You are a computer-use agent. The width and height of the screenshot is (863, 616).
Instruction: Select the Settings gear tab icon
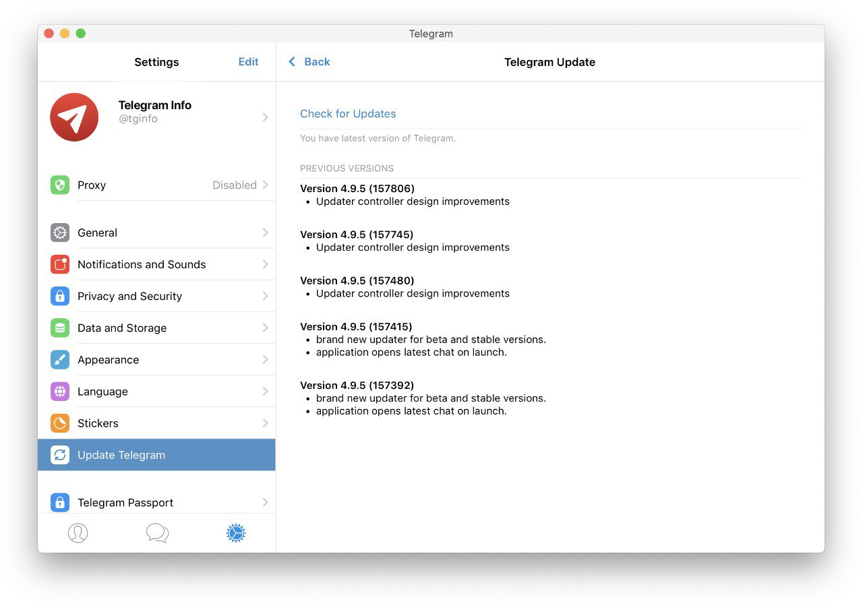click(236, 533)
